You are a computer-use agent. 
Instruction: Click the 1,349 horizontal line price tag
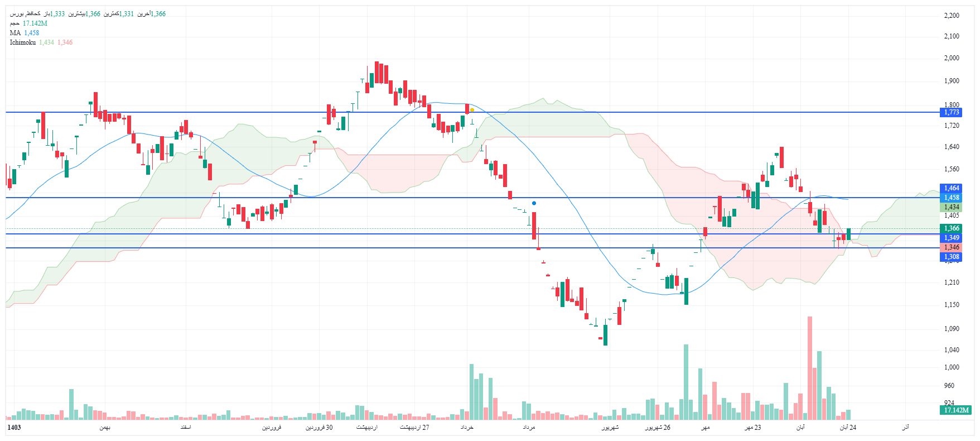tap(951, 238)
